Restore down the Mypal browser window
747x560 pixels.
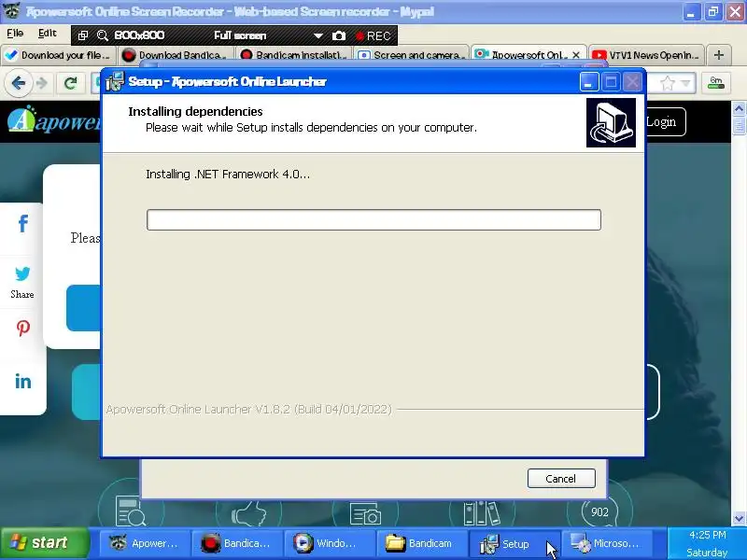(713, 12)
